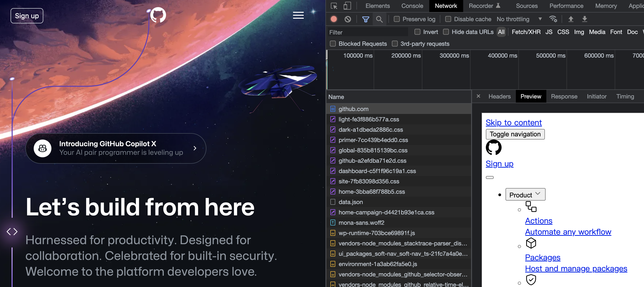Click the import HAR upload icon

tap(571, 19)
